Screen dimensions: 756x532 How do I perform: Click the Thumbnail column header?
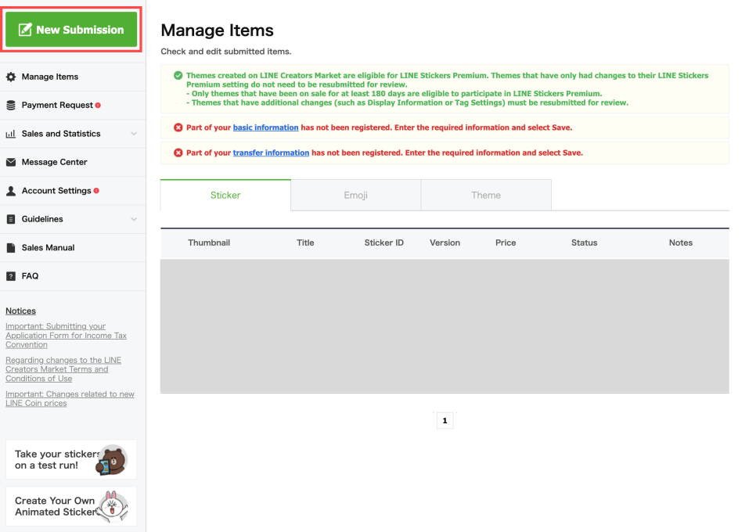point(209,243)
